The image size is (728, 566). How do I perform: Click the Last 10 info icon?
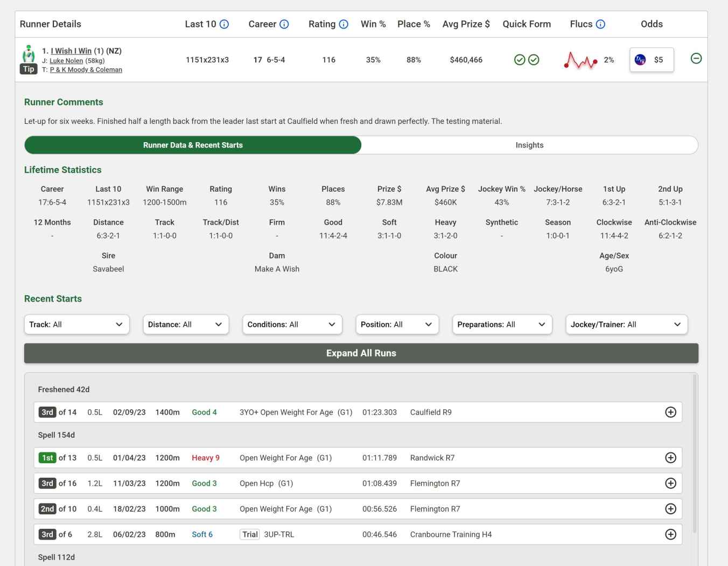pyautogui.click(x=224, y=24)
